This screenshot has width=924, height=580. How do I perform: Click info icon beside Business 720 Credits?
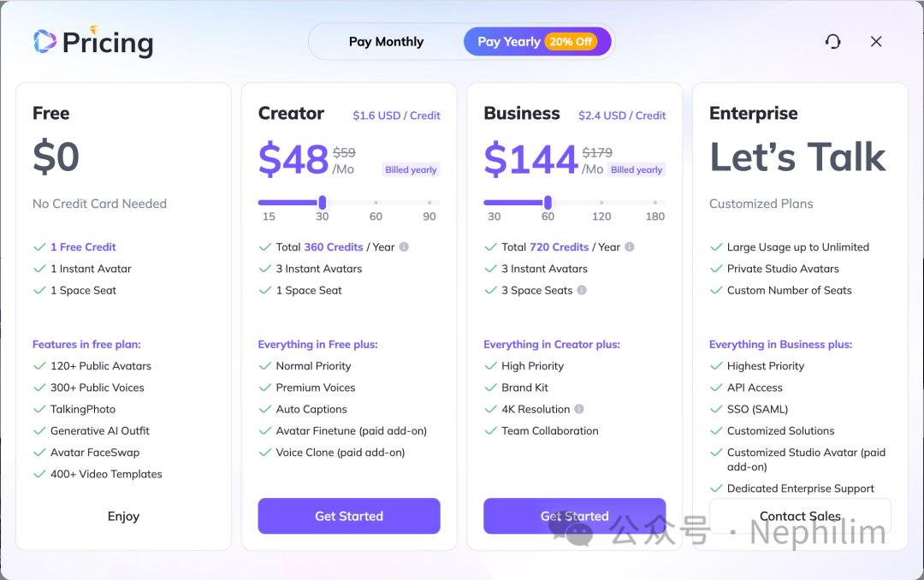click(x=630, y=247)
